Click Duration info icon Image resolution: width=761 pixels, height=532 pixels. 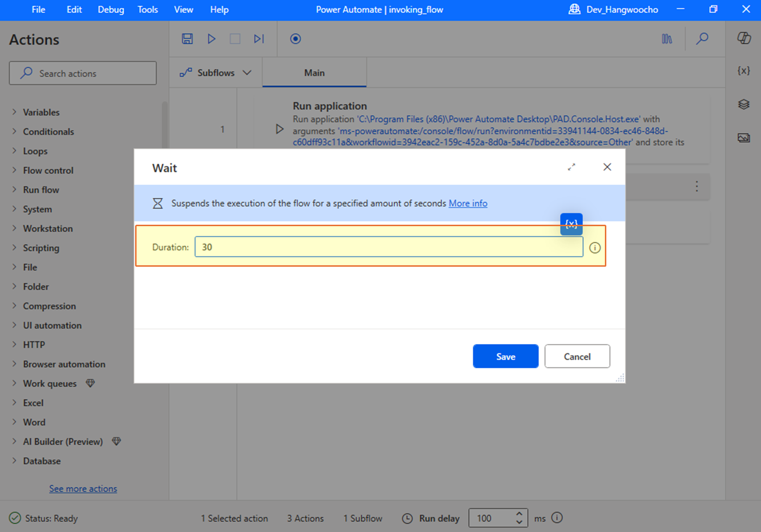pyautogui.click(x=595, y=248)
